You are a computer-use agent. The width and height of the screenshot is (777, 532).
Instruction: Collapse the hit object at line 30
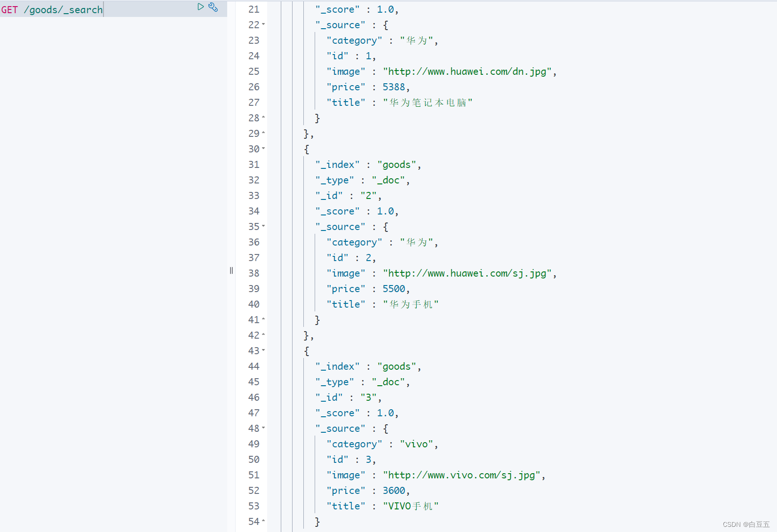coord(263,149)
